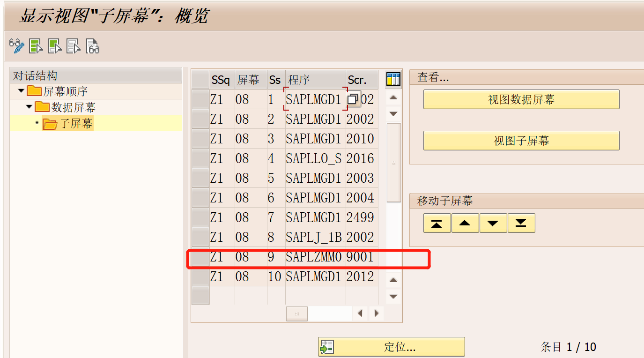
Task: Click the SSq column header
Action: (x=222, y=80)
